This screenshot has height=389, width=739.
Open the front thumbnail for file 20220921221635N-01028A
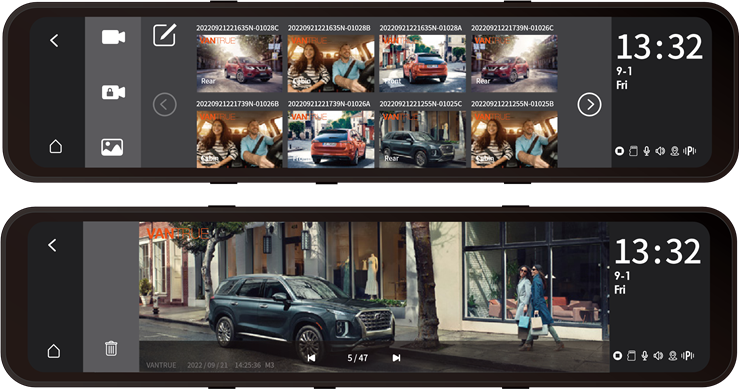click(422, 63)
